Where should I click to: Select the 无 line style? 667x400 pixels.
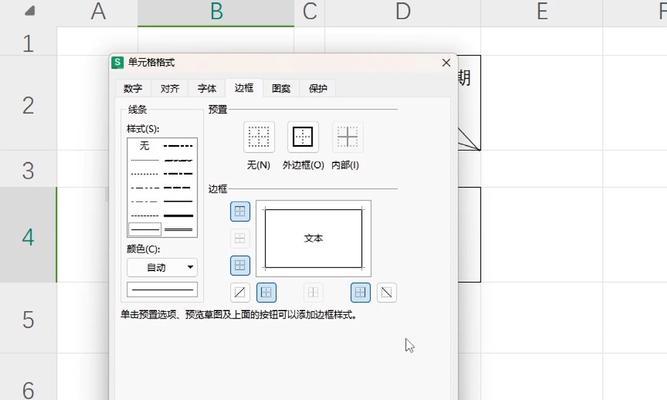point(145,146)
